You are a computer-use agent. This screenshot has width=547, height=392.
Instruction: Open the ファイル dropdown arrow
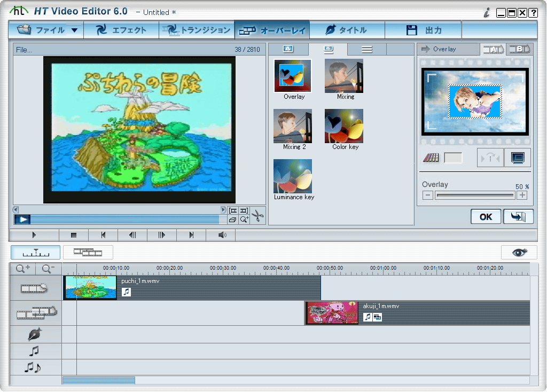[x=74, y=30]
